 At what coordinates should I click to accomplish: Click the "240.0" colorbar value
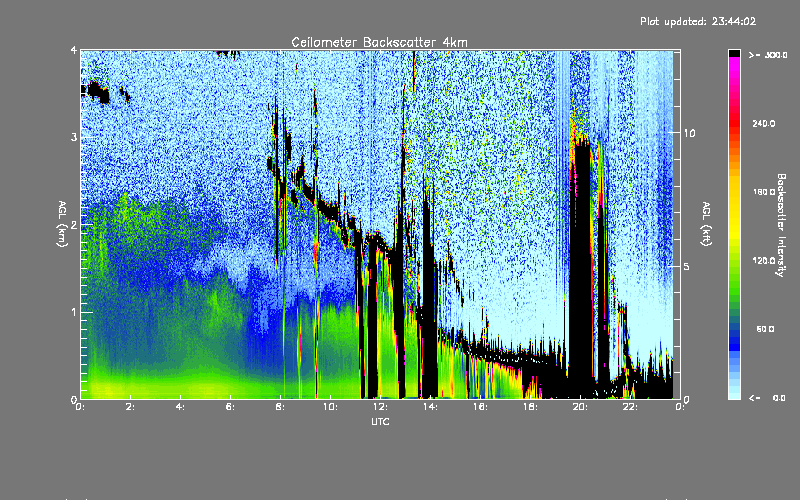tap(764, 123)
